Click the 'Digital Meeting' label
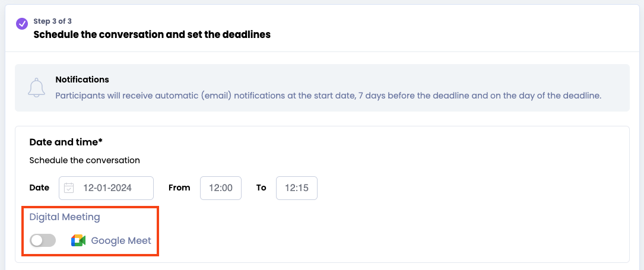644x270 pixels. pos(65,217)
